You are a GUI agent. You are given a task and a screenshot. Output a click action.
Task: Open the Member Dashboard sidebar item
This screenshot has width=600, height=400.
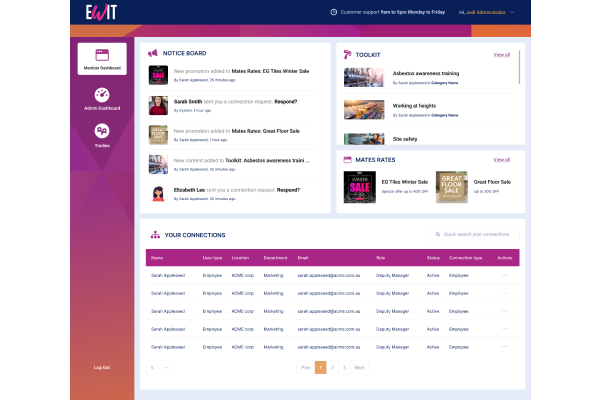coord(102,59)
